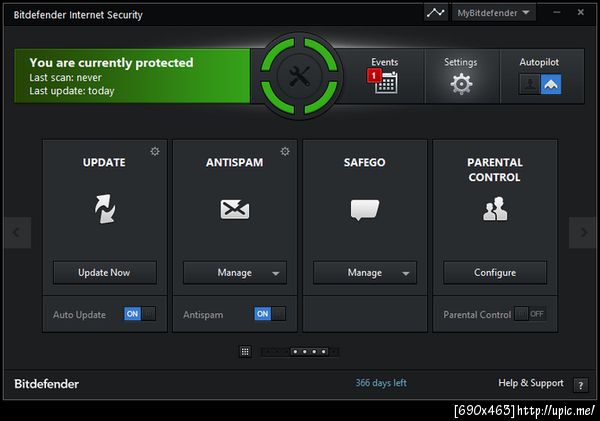Open Help & Support link

coord(530,383)
